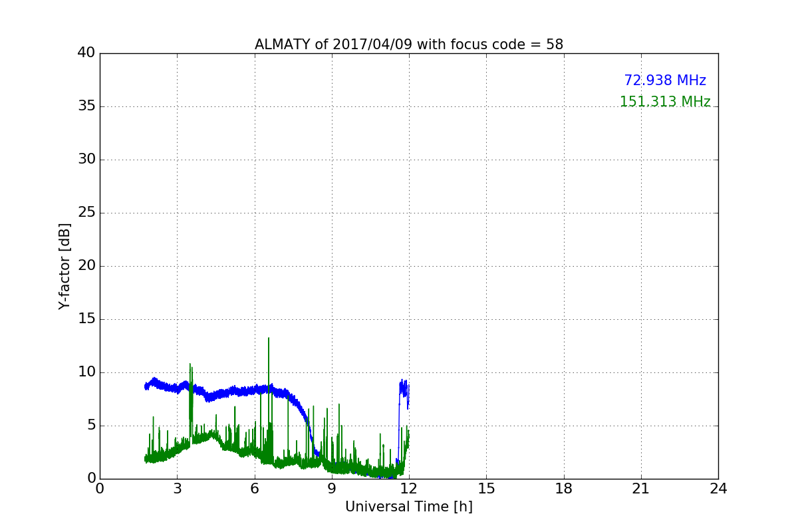The height and width of the screenshot is (532, 798).
Task: Click x-axis tick label 9
Action: 332,489
